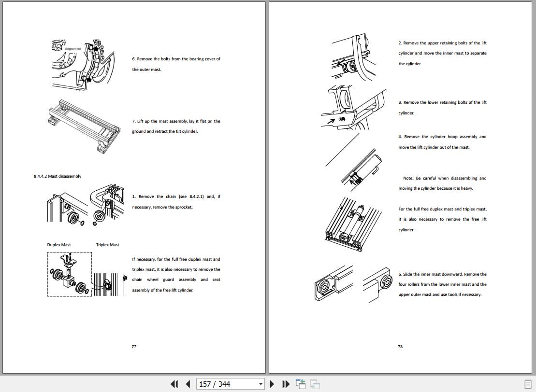Image resolution: width=536 pixels, height=392 pixels.
Task: Click the mast assembly laid flat illustration
Action: (85, 126)
